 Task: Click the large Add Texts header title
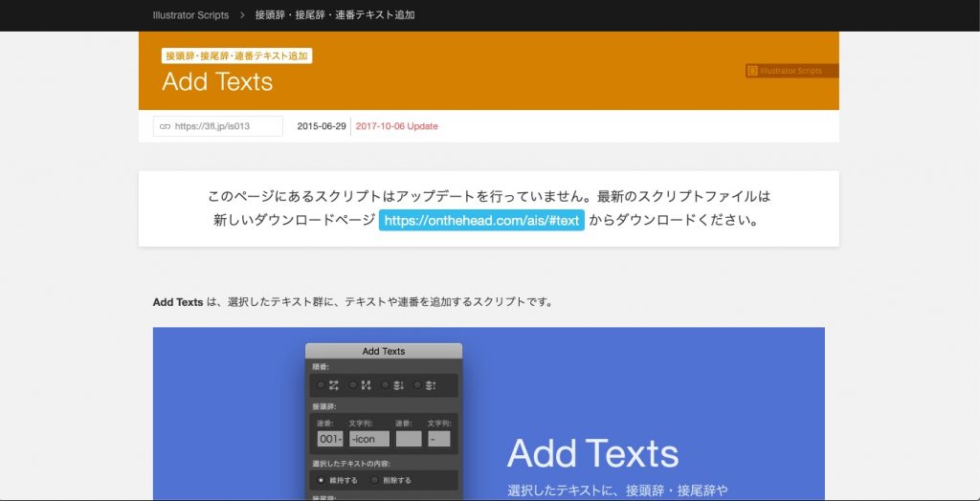pyautogui.click(x=217, y=82)
